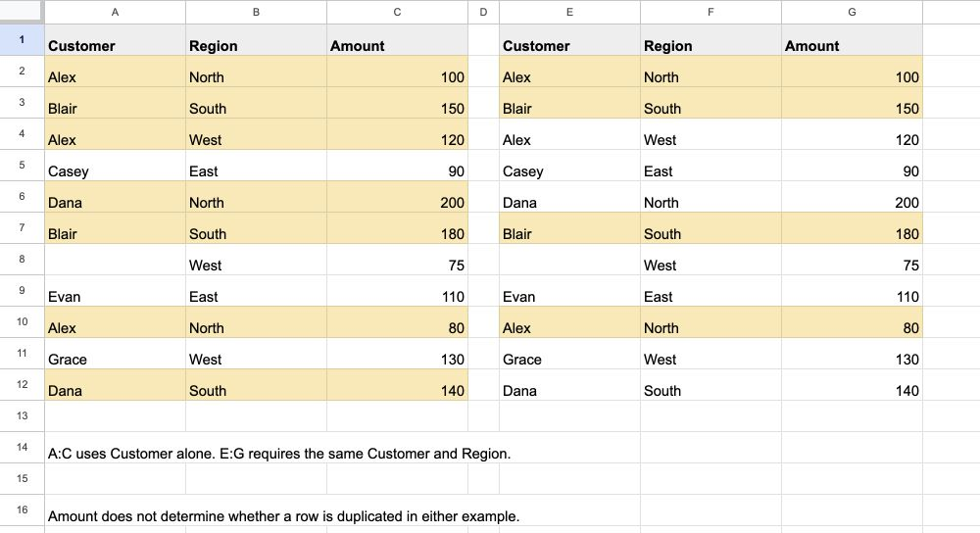Click the Region header in column F

[710, 40]
